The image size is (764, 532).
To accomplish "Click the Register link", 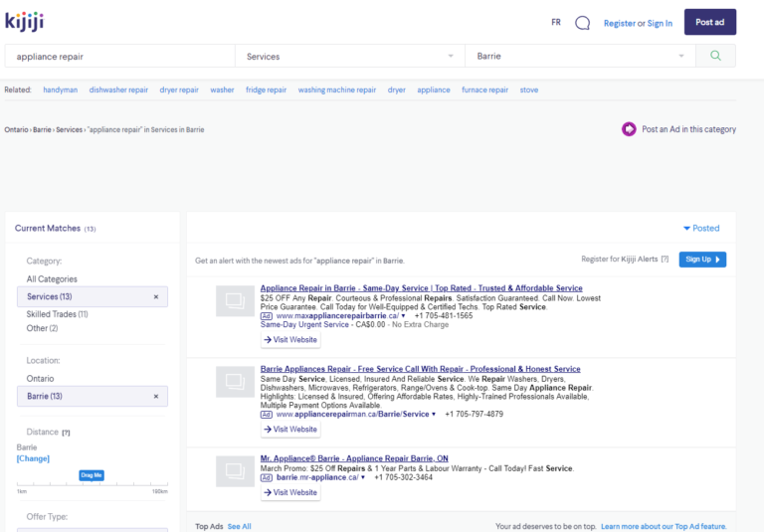I will pos(620,23).
